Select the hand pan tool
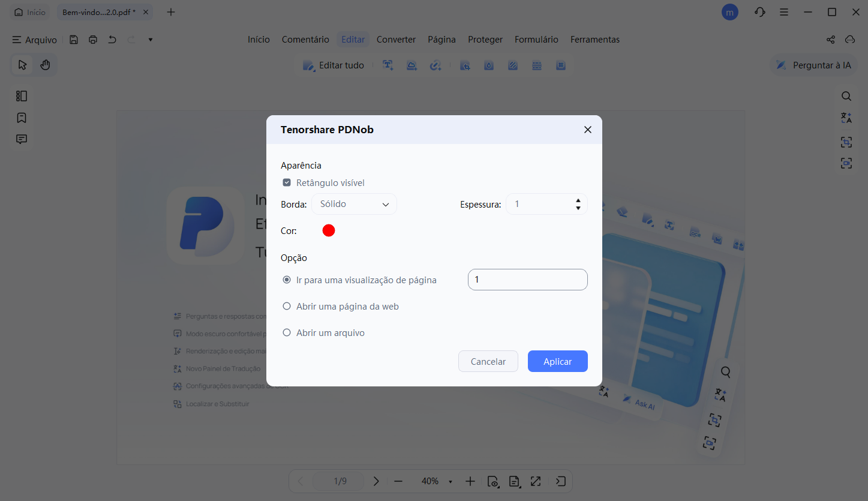The height and width of the screenshot is (501, 868). click(45, 65)
